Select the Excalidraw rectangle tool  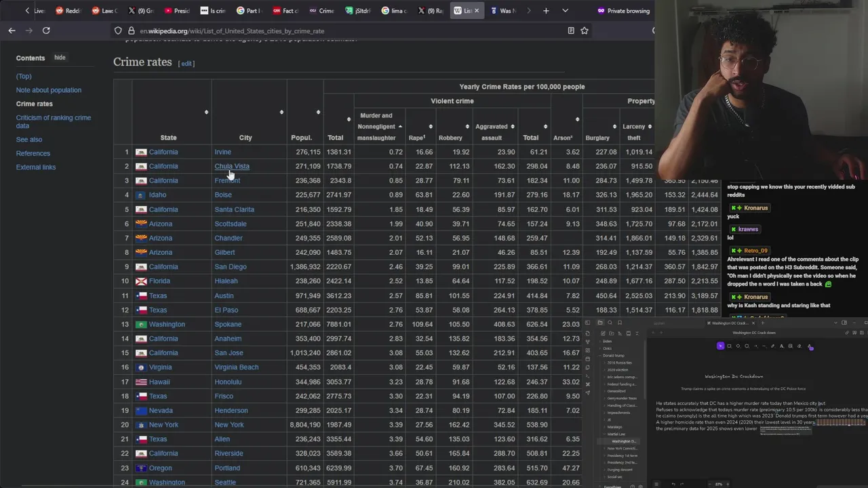[729, 346]
